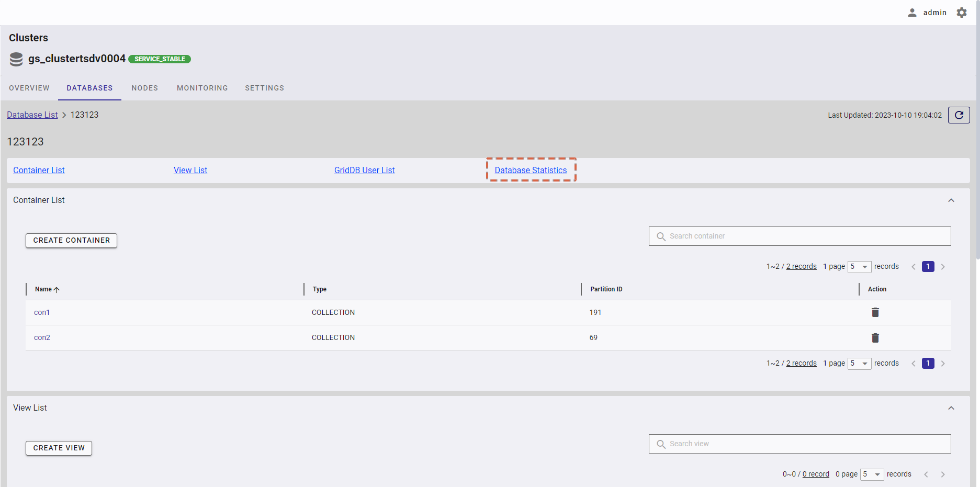980x487 pixels.
Task: Switch to the Monitoring tab
Action: [x=202, y=88]
